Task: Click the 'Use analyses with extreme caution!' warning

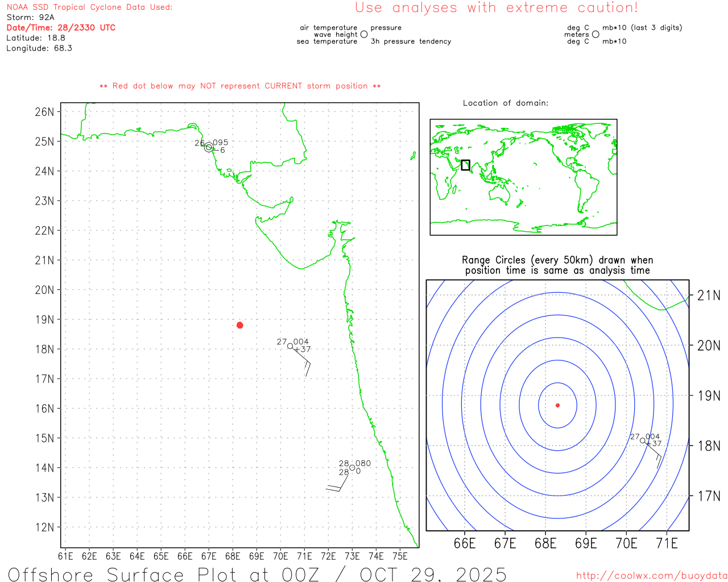Action: pyautogui.click(x=497, y=8)
